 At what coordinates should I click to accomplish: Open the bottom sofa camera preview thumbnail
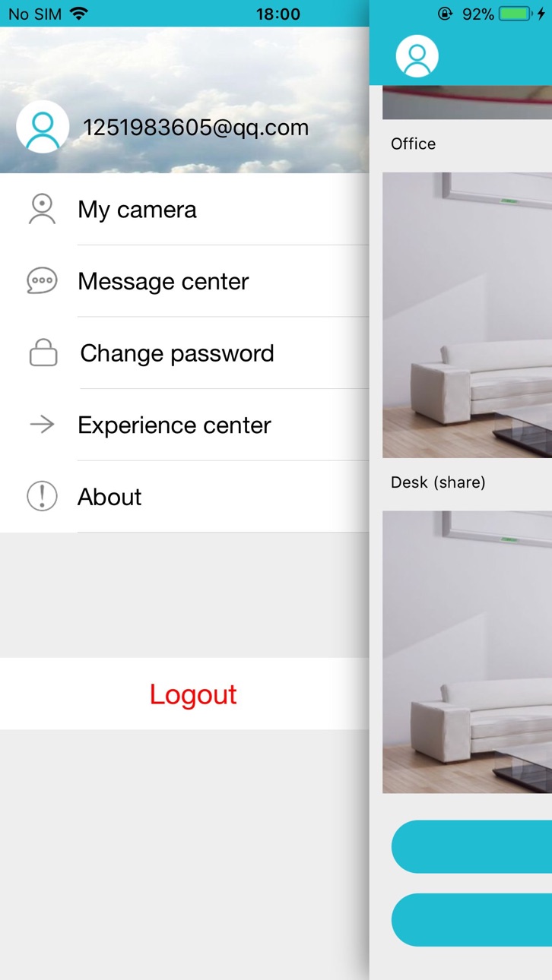pos(467,652)
